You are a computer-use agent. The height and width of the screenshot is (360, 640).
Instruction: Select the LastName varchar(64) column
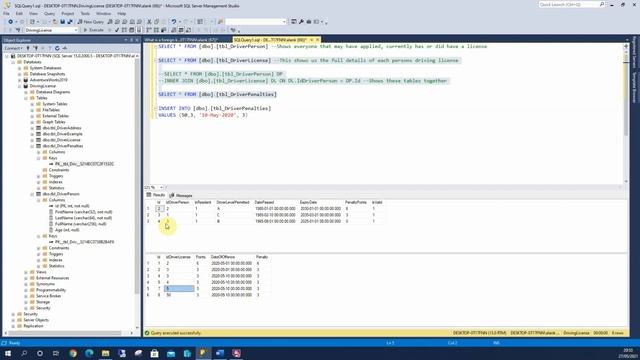point(83,218)
